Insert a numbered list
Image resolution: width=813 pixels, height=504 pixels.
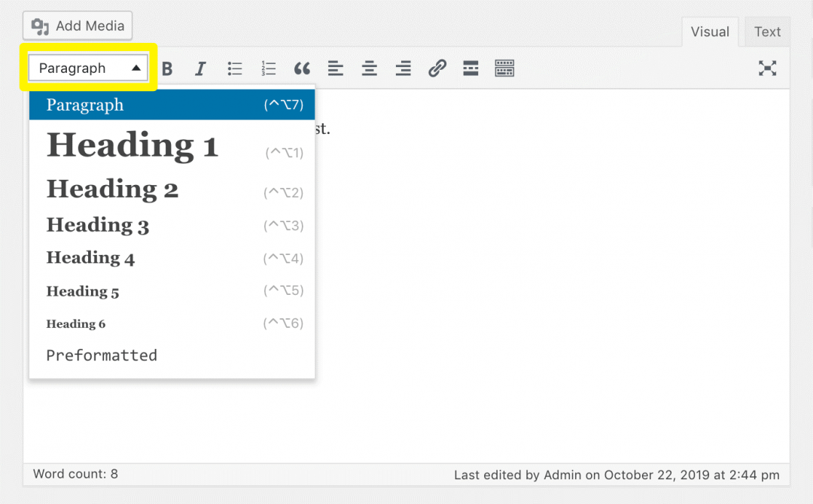pos(268,68)
